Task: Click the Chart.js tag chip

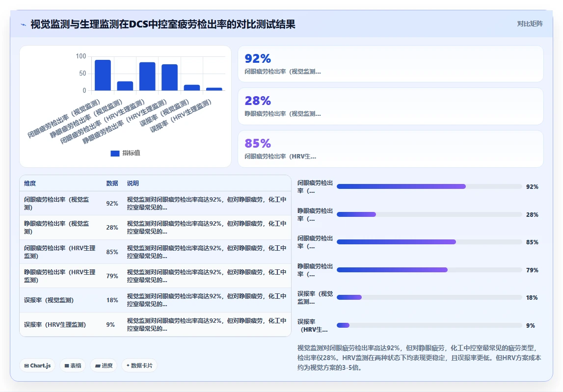Action: [x=37, y=366]
